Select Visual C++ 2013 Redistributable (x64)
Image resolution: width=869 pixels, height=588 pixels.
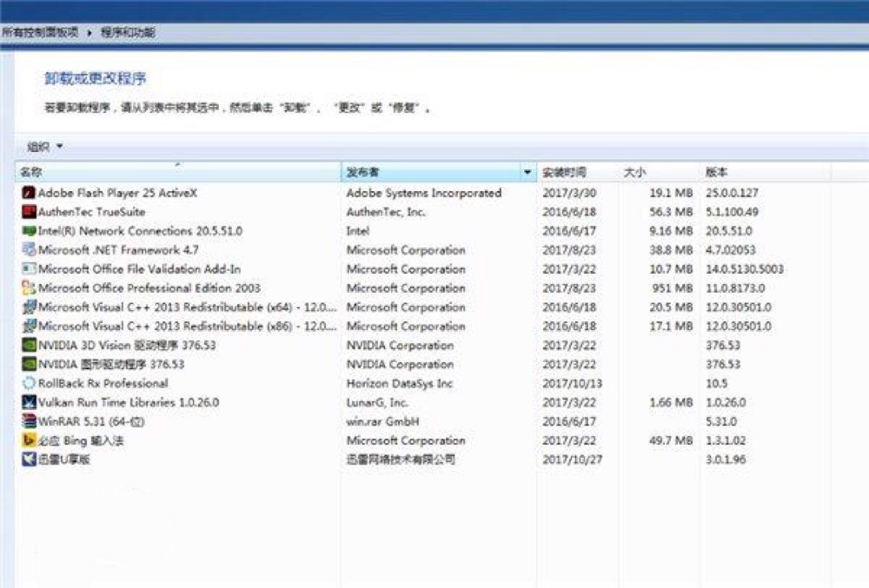click(x=187, y=307)
